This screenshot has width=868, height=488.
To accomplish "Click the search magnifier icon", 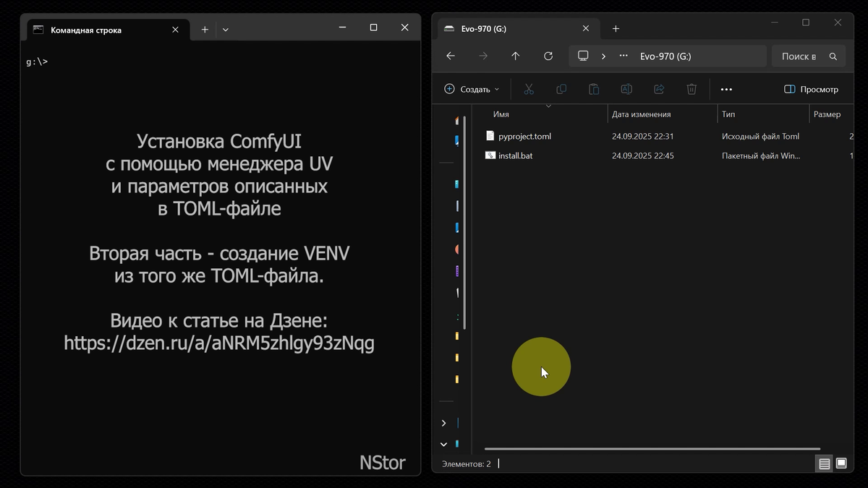I will (x=833, y=56).
